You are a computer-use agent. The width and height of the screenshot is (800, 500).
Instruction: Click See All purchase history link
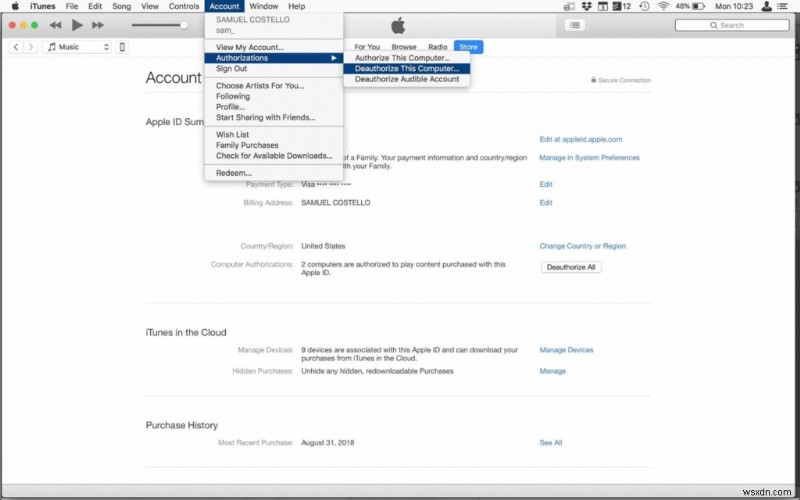[551, 443]
